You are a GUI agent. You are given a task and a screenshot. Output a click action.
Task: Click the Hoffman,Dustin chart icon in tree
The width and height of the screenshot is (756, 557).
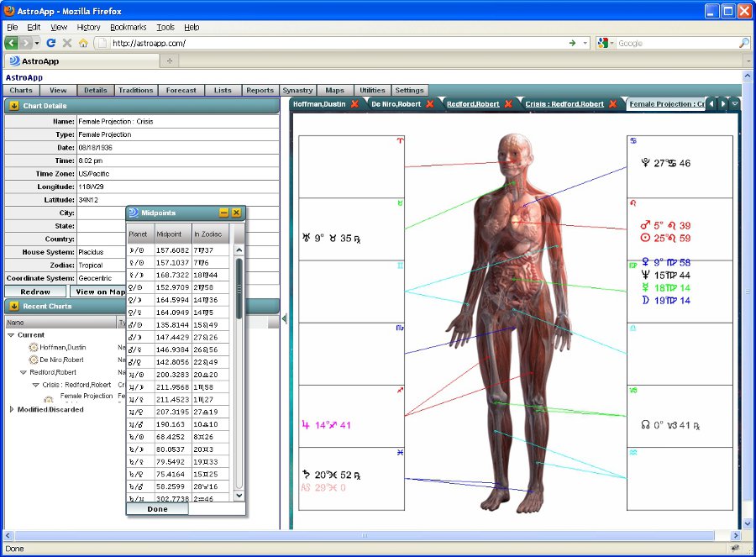(34, 347)
